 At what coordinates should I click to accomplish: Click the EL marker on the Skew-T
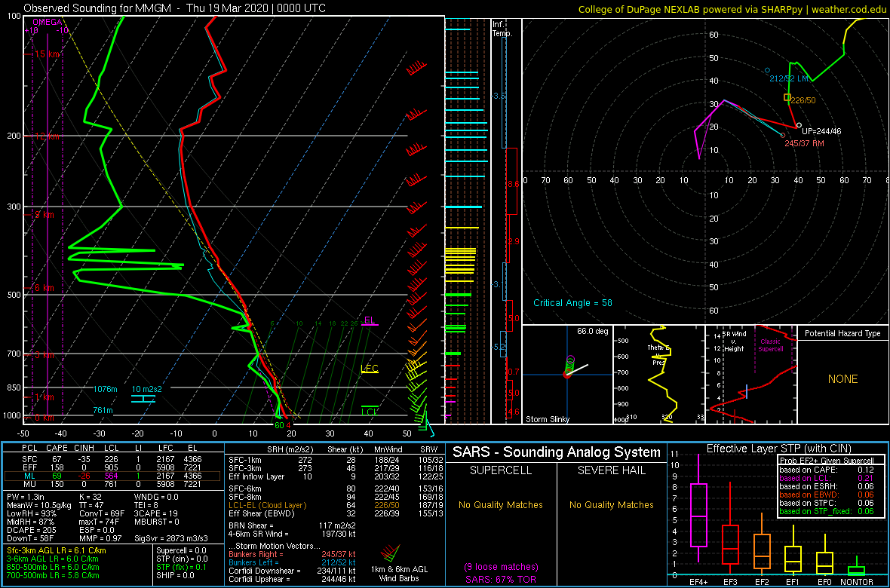[370, 320]
